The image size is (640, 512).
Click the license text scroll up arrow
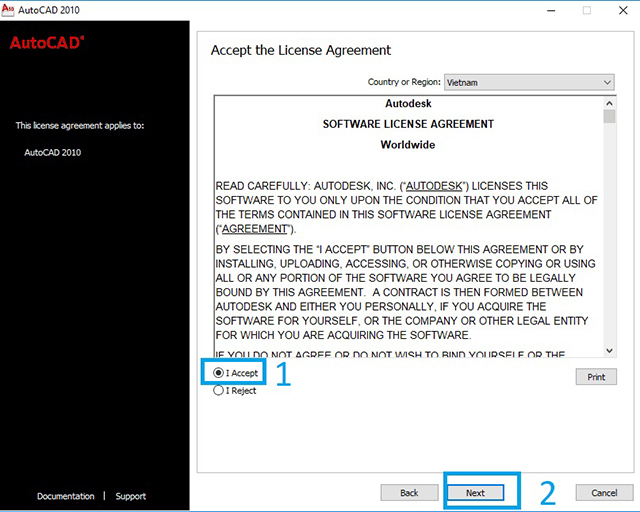609,103
